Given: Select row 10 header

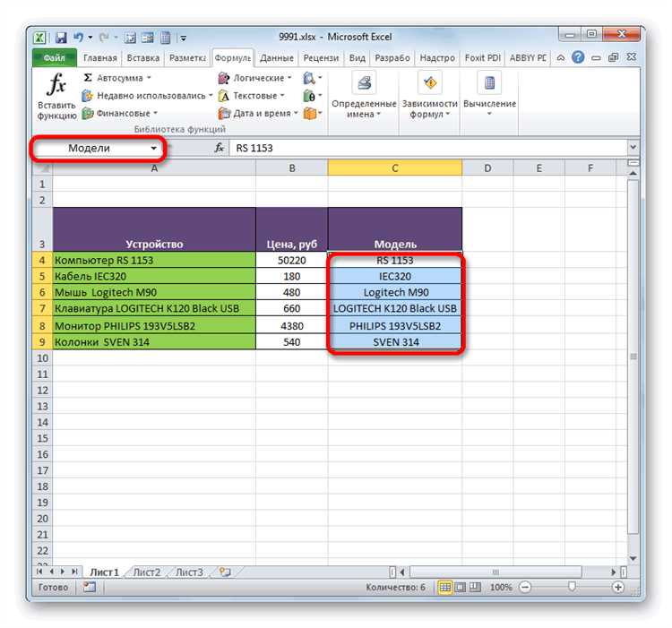Looking at the screenshot, I should click(x=42, y=358).
